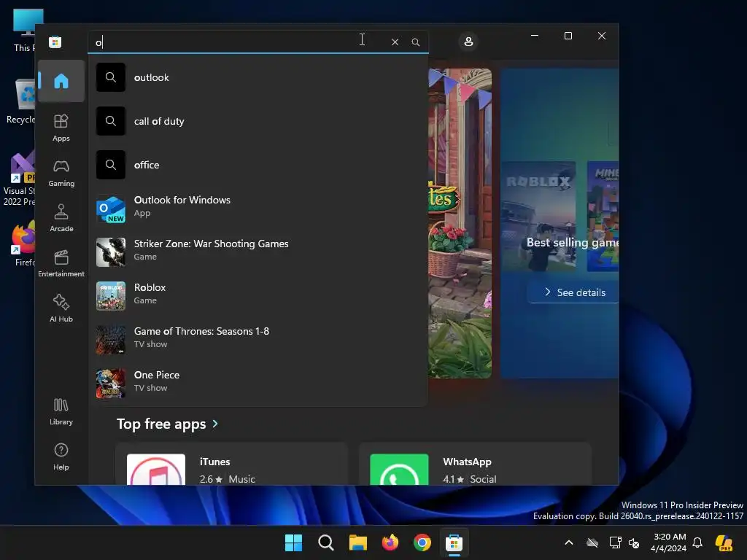Select the 'outlook' search suggestion

tap(258, 77)
